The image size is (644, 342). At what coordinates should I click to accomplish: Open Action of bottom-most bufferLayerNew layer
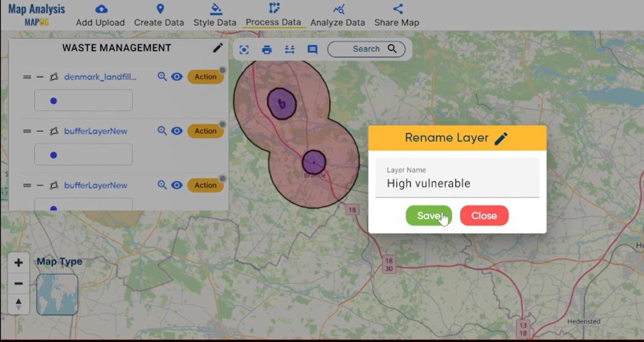coord(205,185)
